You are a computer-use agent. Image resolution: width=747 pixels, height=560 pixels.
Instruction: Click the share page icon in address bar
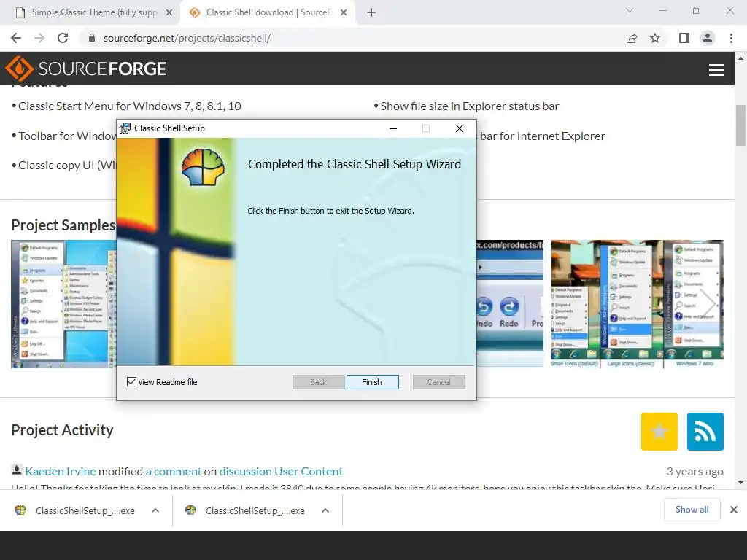click(632, 38)
